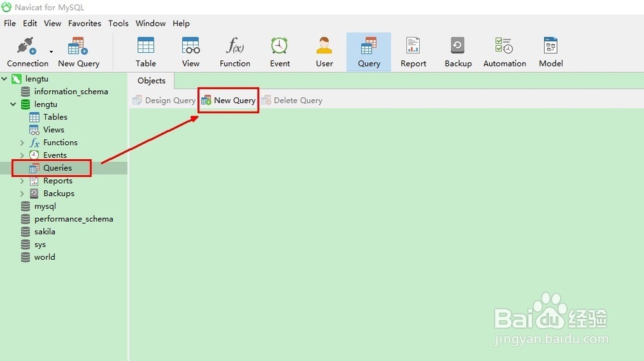The image size is (644, 361).
Task: Click the Navicat logo in title bar
Action: (x=6, y=7)
